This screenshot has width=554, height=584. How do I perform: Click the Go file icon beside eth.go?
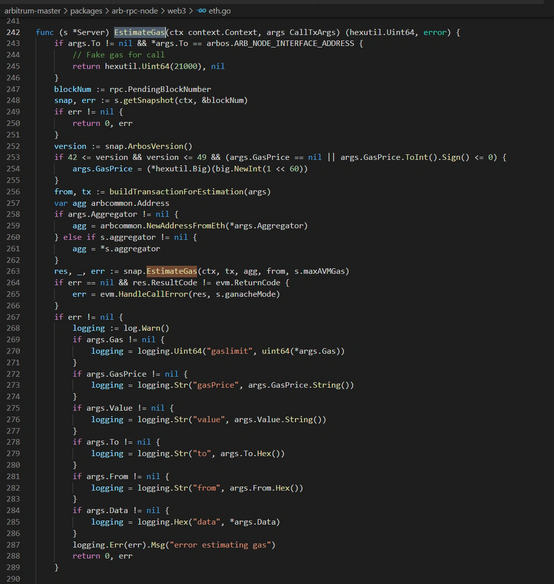pyautogui.click(x=202, y=11)
